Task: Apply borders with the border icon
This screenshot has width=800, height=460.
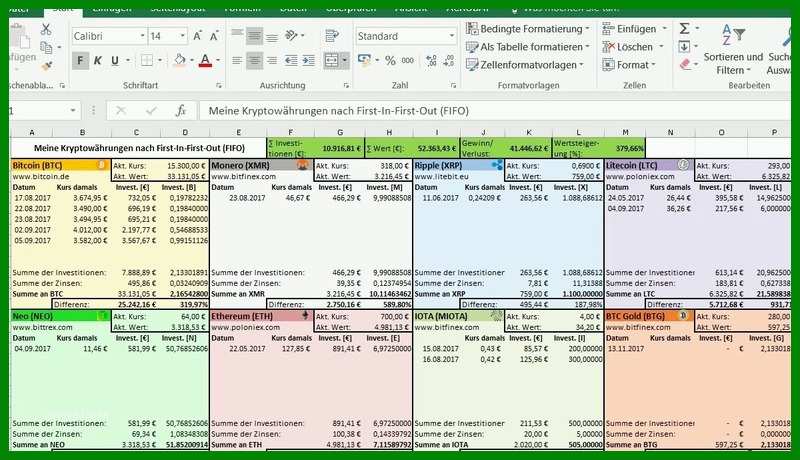Action: 146,61
